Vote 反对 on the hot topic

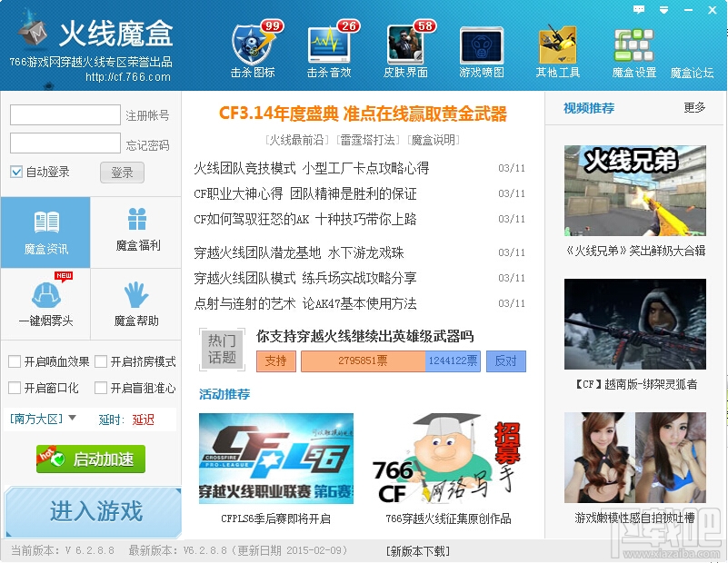tap(506, 361)
